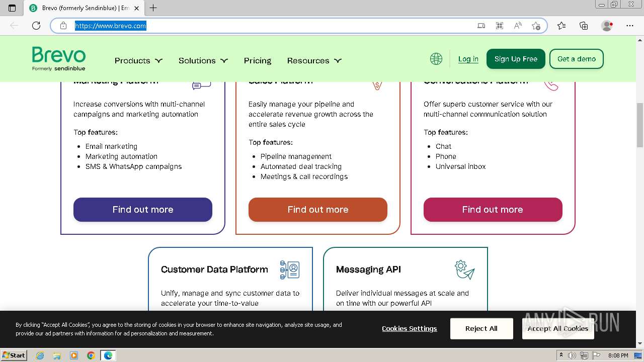Viewport: 644px width, 362px height.
Task: Activate Read aloud icon
Action: [518, 26]
